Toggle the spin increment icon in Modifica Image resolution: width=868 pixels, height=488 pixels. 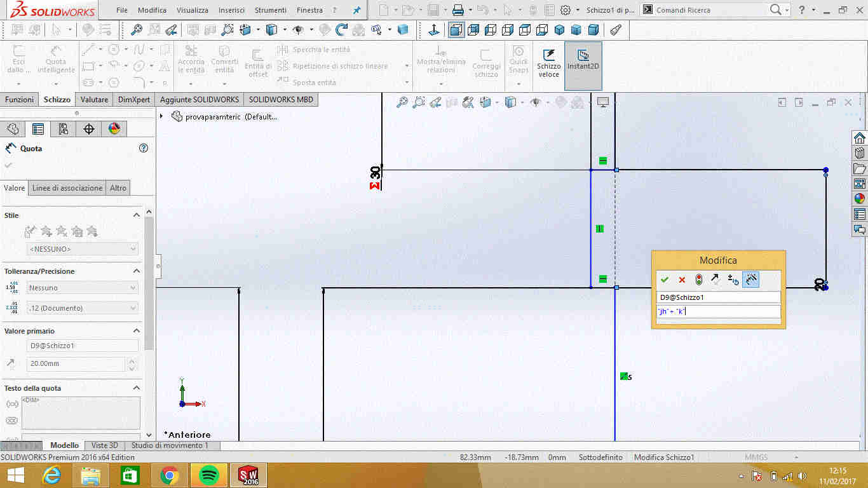point(733,280)
